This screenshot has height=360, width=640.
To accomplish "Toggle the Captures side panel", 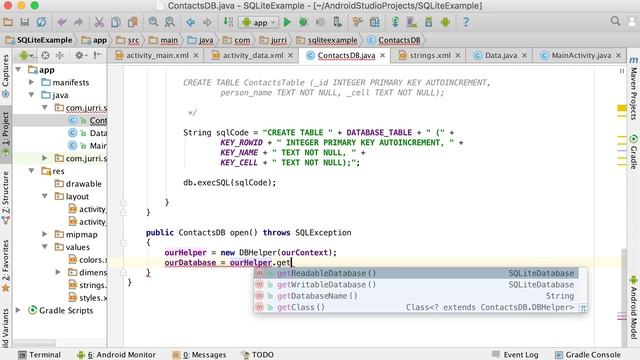I will (6, 76).
